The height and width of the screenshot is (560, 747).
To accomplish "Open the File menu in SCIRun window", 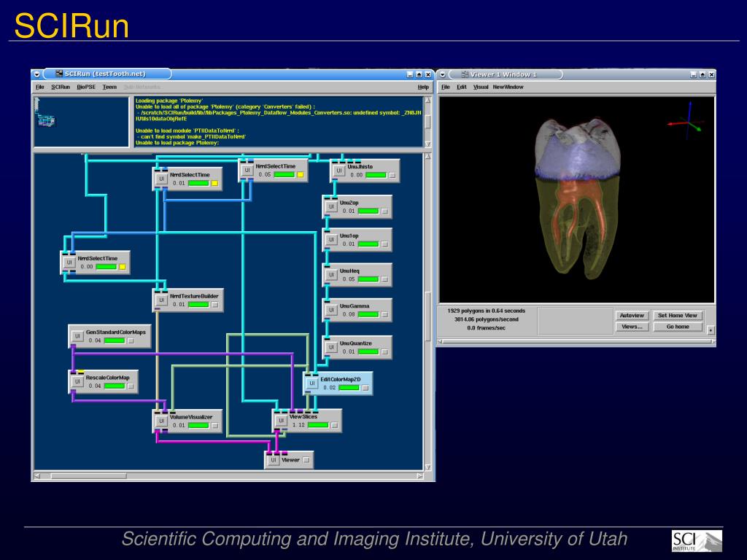I will click(40, 87).
